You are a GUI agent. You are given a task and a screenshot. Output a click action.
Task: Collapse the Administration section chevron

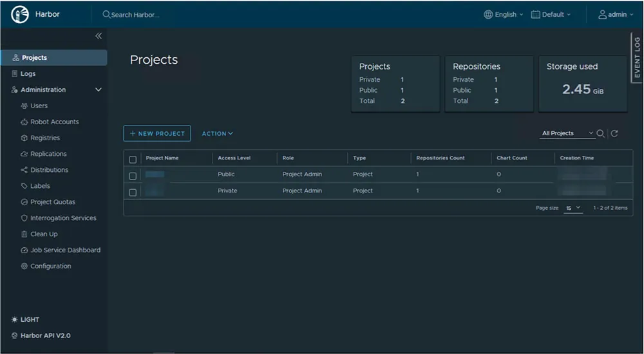pos(99,89)
